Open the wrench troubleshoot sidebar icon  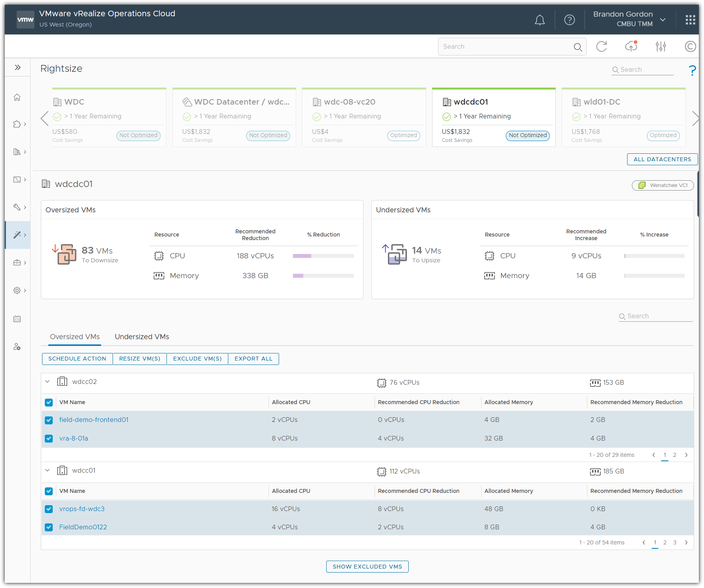point(17,207)
